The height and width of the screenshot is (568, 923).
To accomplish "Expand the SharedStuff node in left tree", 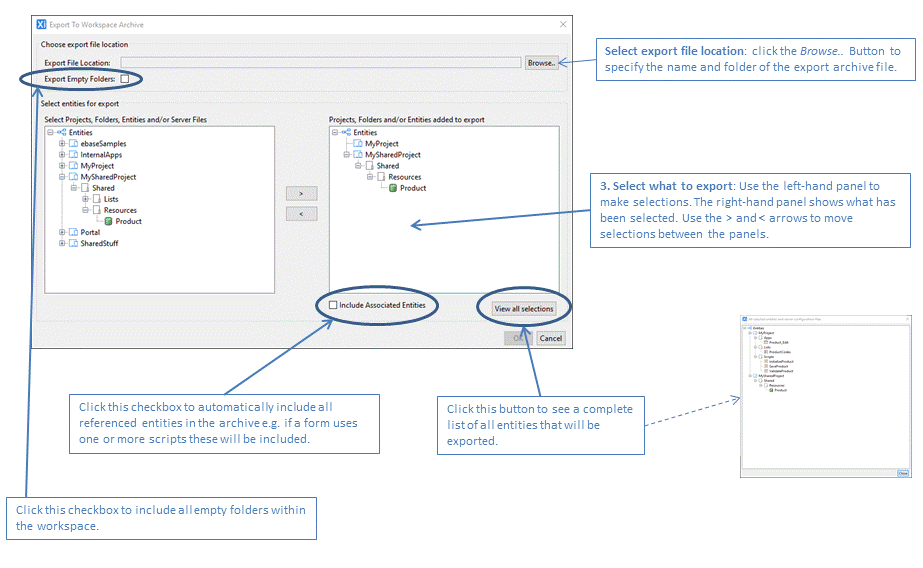I will [x=62, y=243].
